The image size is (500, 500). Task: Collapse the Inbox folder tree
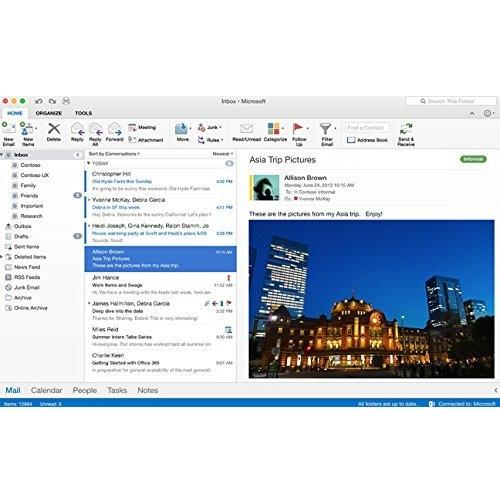point(2,155)
